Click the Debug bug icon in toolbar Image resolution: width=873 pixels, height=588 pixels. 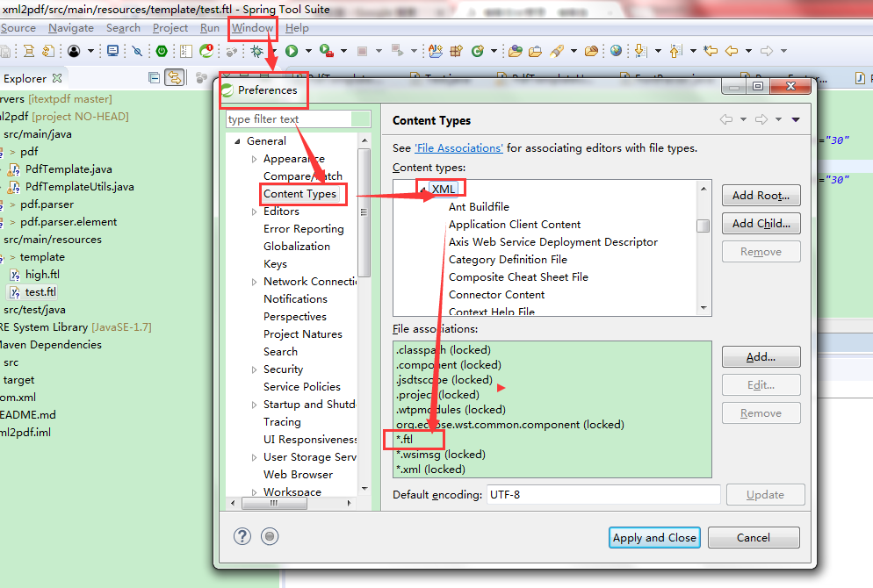point(256,51)
